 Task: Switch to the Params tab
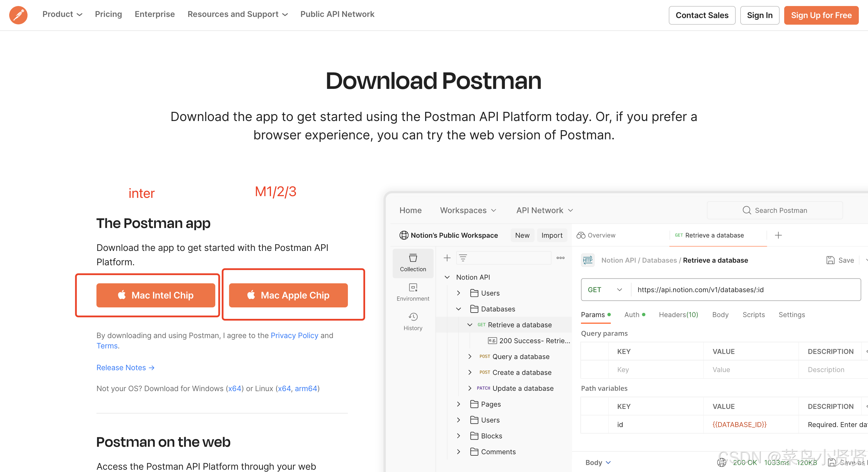[x=596, y=315]
